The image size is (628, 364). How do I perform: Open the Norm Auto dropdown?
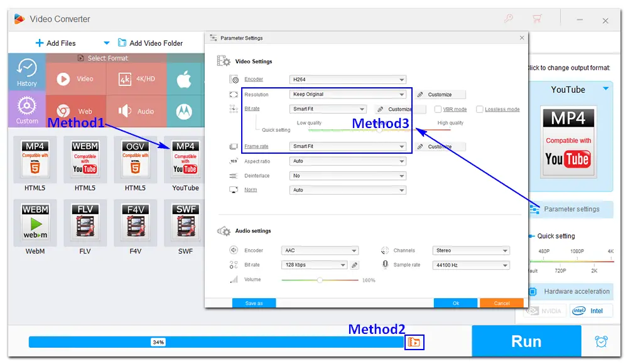(348, 190)
